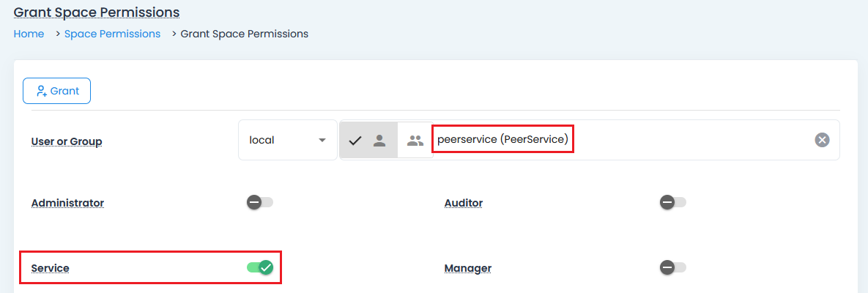Select the single user icon
Screen dimensions: 868x293
(379, 141)
